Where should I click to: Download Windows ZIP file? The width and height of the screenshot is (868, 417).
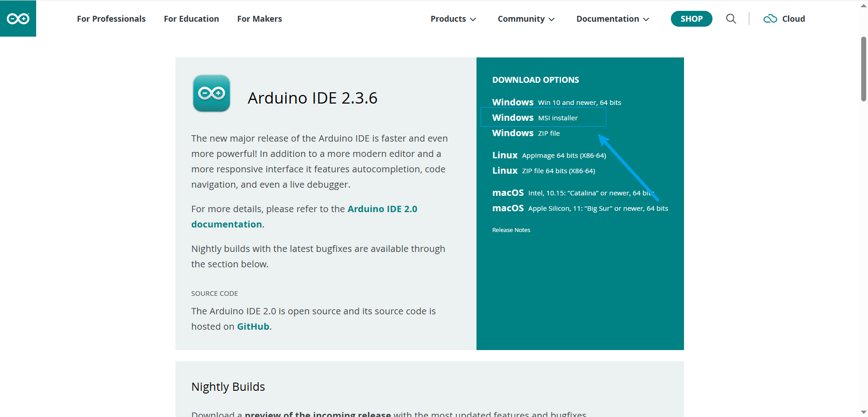point(526,133)
